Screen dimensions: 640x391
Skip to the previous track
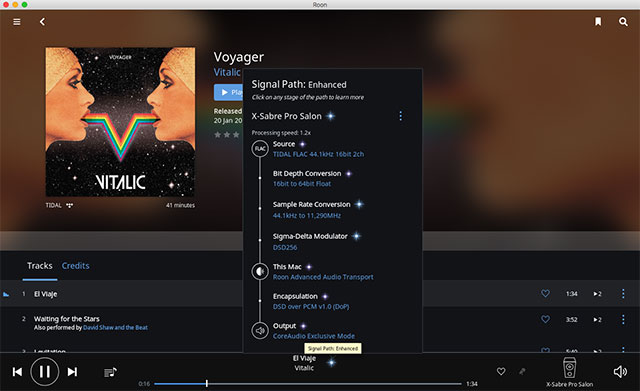tap(17, 372)
